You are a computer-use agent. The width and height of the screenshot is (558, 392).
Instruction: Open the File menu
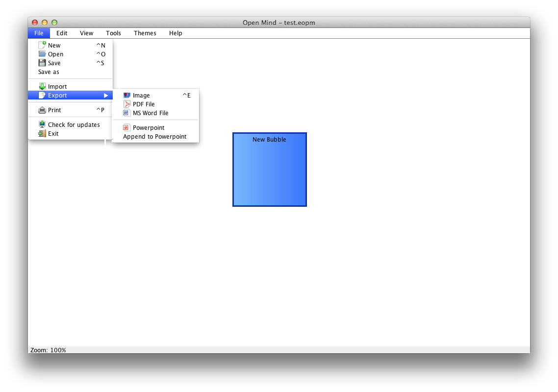pos(39,33)
